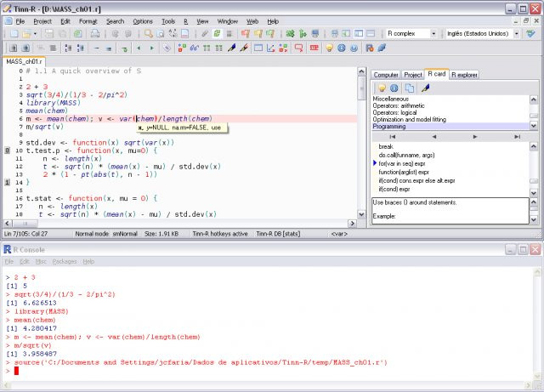Open the Inglês (Estados Unidos) language dropdown
The width and height of the screenshot is (544, 392).
pyautogui.click(x=517, y=34)
